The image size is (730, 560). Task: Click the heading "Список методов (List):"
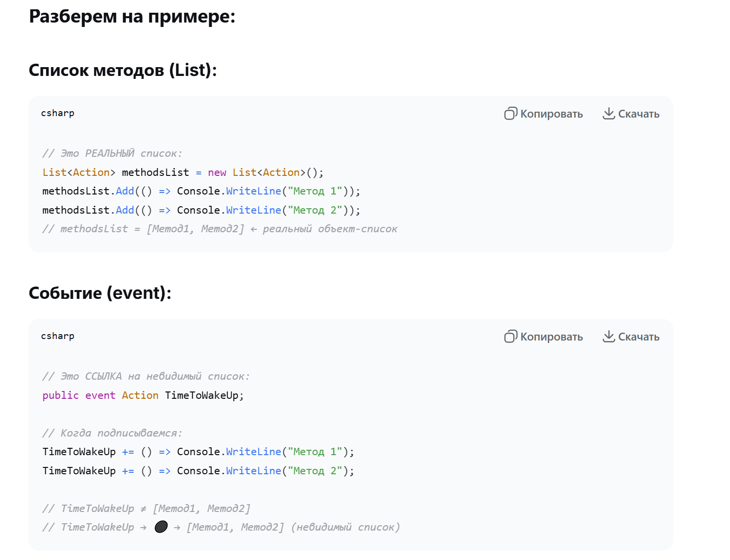[x=122, y=70]
